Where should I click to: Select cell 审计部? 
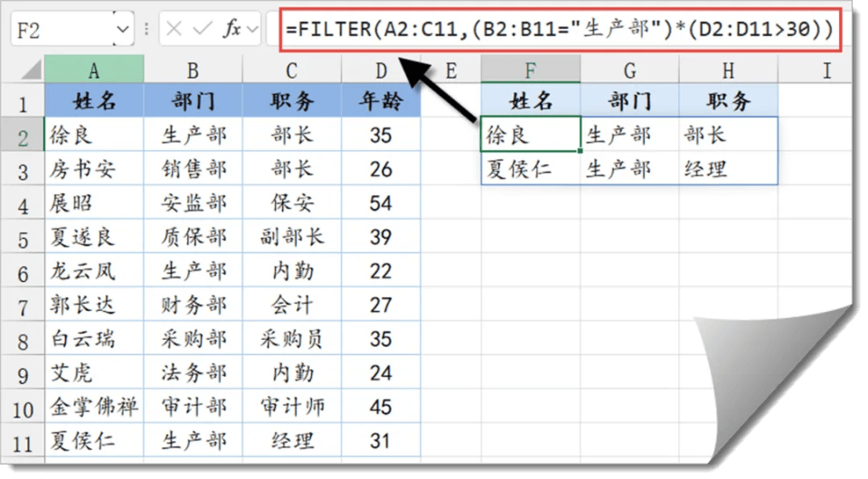(x=193, y=407)
